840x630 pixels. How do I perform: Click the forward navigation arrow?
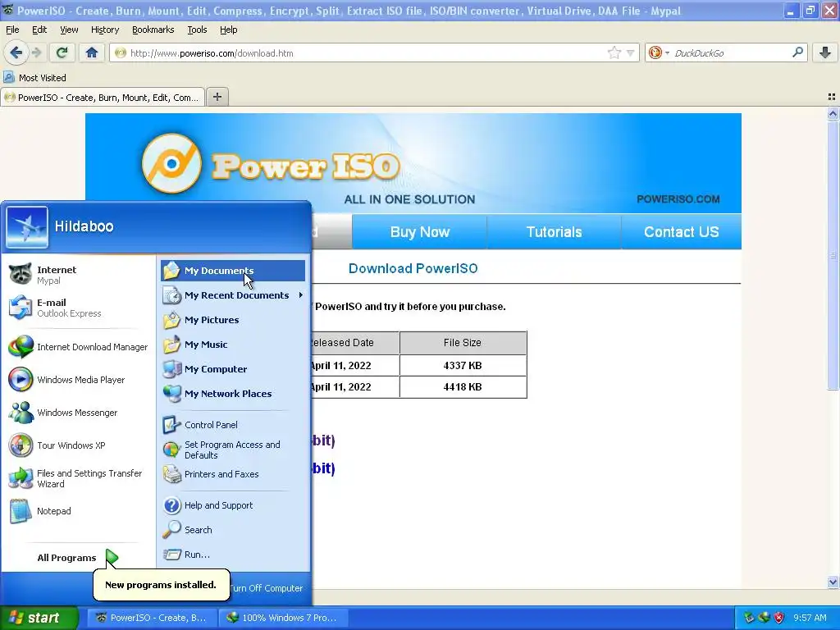click(x=36, y=52)
